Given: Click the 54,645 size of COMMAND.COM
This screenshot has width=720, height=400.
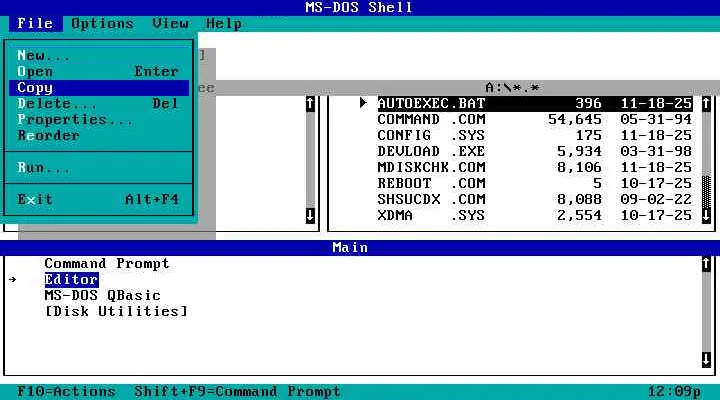Looking at the screenshot, I should pyautogui.click(x=574, y=119).
